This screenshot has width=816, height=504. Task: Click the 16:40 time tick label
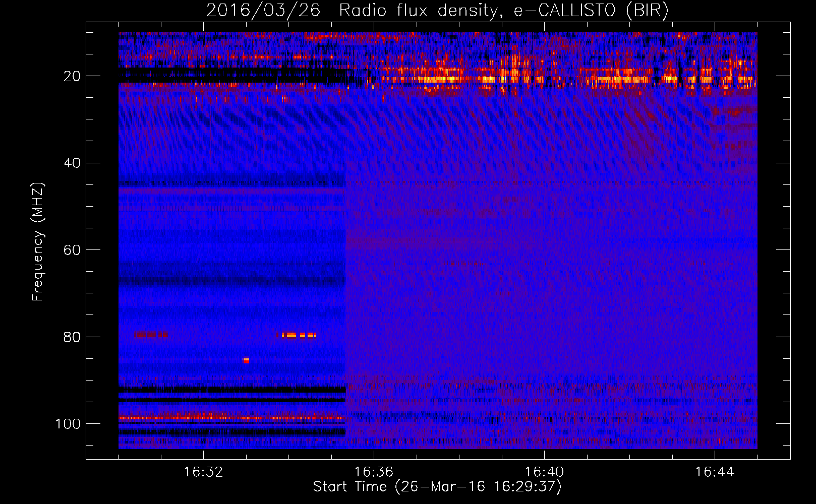pyautogui.click(x=544, y=472)
